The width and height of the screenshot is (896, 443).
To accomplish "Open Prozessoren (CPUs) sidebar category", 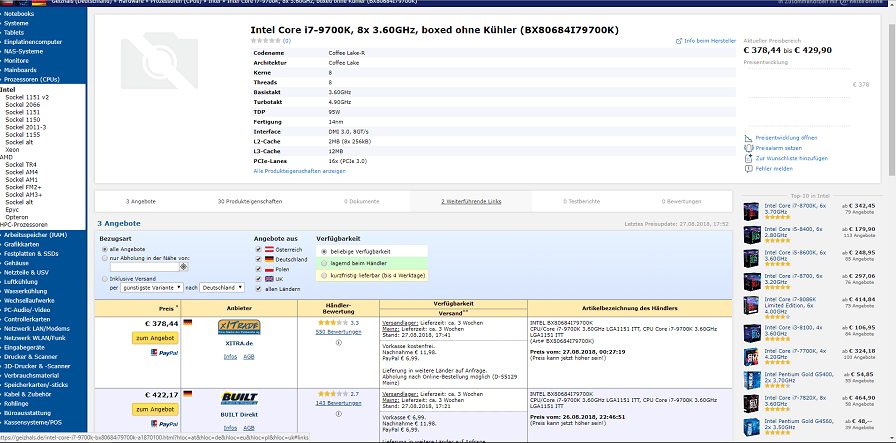I will tap(31, 79).
